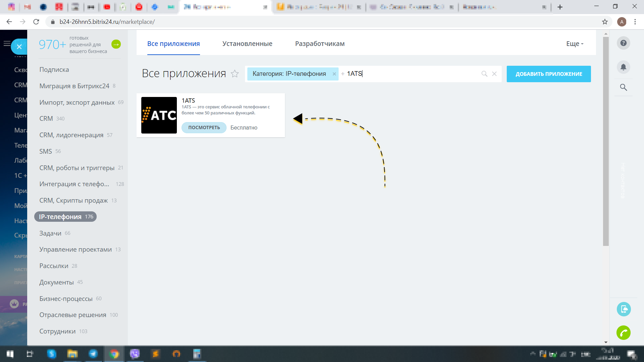The width and height of the screenshot is (644, 362).
Task: Open the CRM category listing
Action: pos(46,118)
